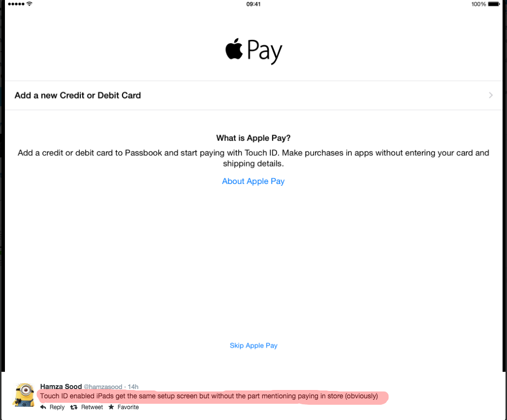Screen dimensions: 507x420
Task: Open the About Apple Pay link
Action: pos(253,181)
